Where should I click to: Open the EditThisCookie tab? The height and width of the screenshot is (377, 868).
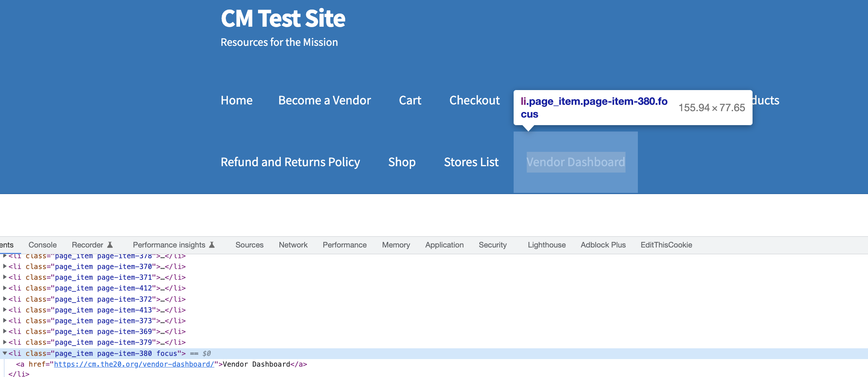(x=667, y=245)
